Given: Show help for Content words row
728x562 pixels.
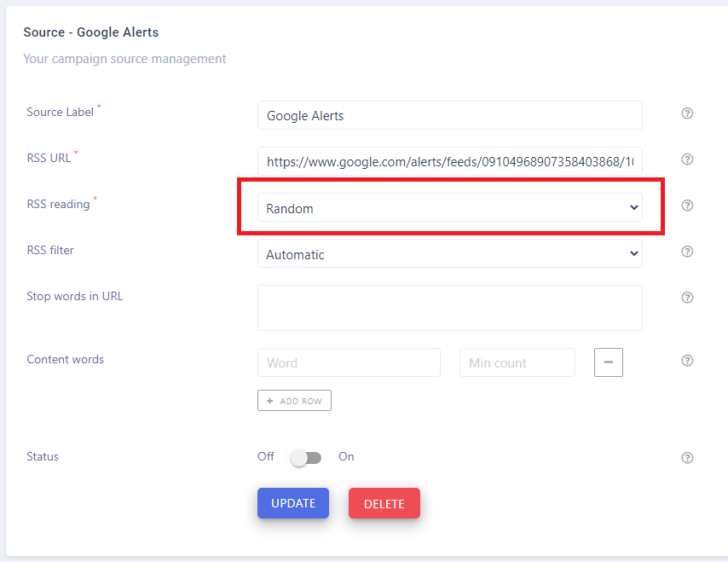Looking at the screenshot, I should point(687,361).
